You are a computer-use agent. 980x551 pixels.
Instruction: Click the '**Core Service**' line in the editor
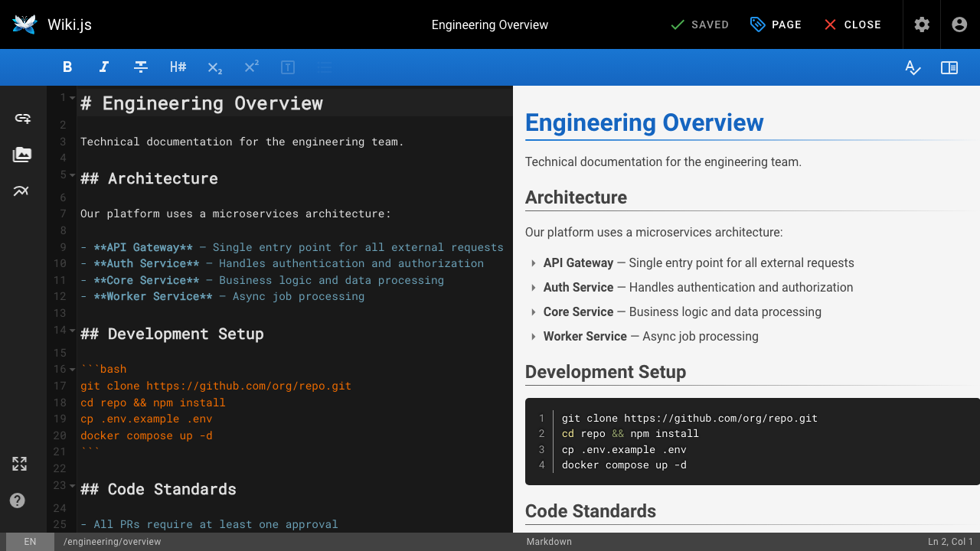pyautogui.click(x=262, y=280)
